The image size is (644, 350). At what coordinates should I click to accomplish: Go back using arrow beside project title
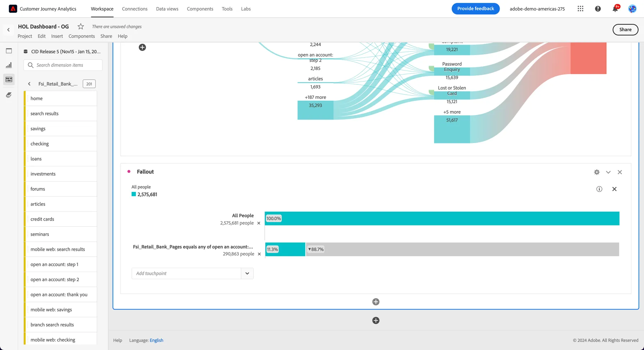click(8, 30)
